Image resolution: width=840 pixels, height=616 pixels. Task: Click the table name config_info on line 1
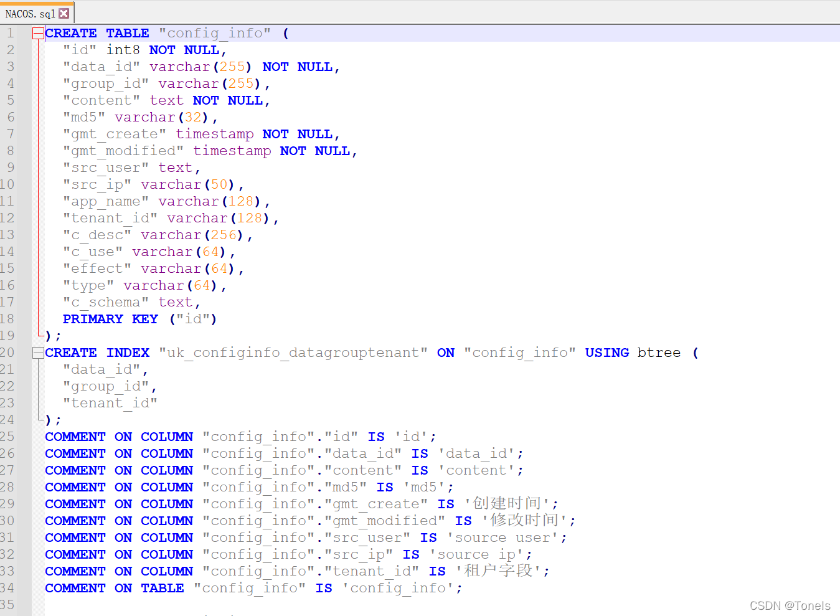tap(214, 33)
